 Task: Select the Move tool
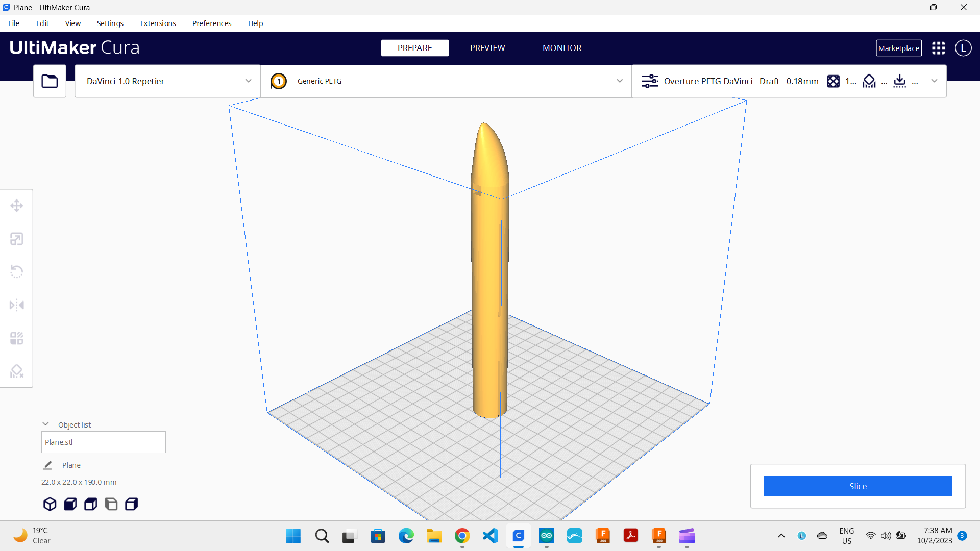tap(17, 205)
